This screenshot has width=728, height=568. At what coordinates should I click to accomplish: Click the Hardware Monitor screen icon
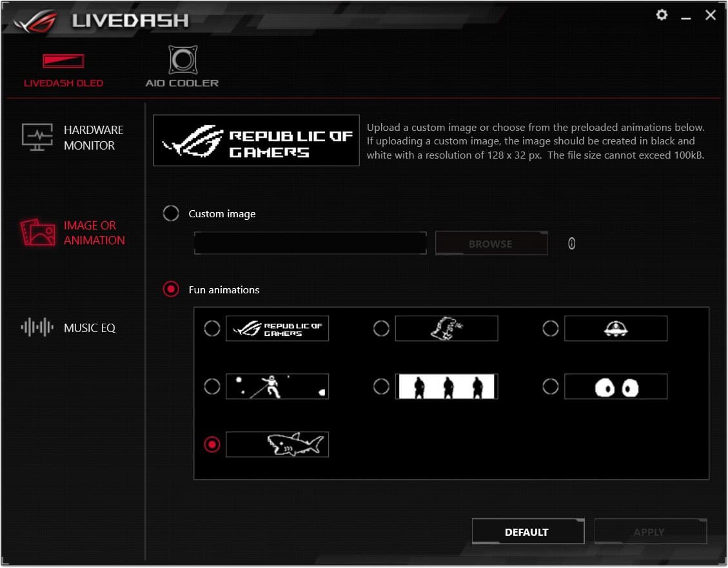pyautogui.click(x=37, y=137)
